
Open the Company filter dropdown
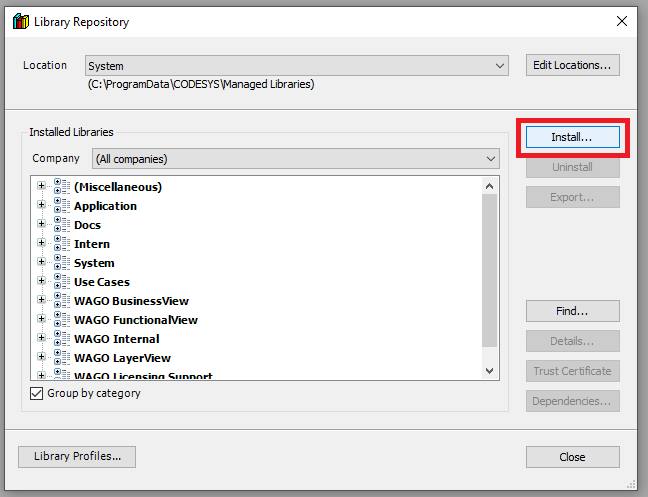(490, 159)
